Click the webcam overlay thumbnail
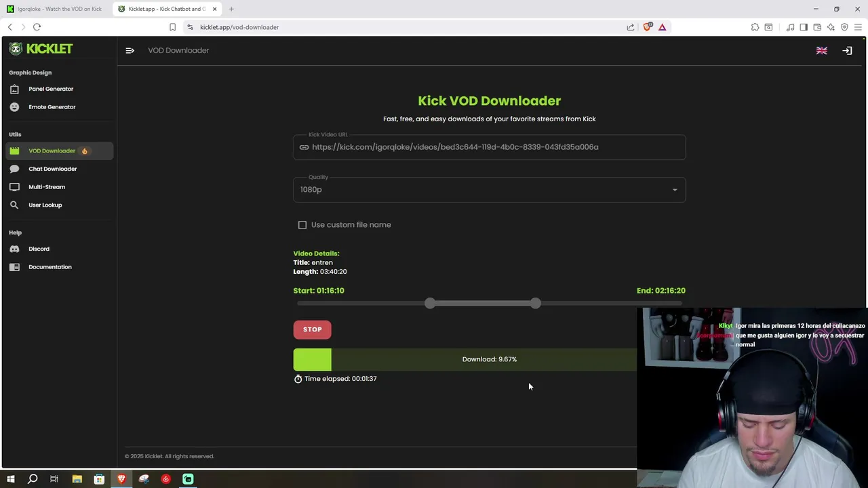The height and width of the screenshot is (488, 868). (x=753, y=398)
